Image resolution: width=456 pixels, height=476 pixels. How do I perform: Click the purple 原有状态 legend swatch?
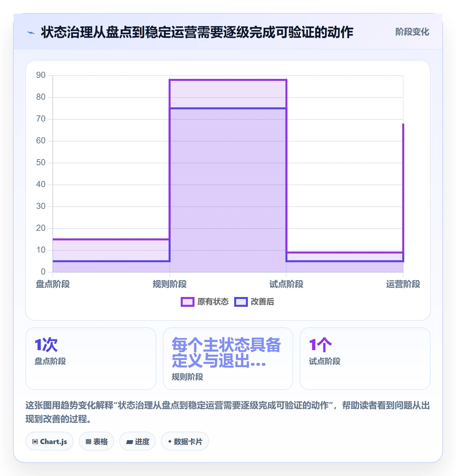point(188,302)
